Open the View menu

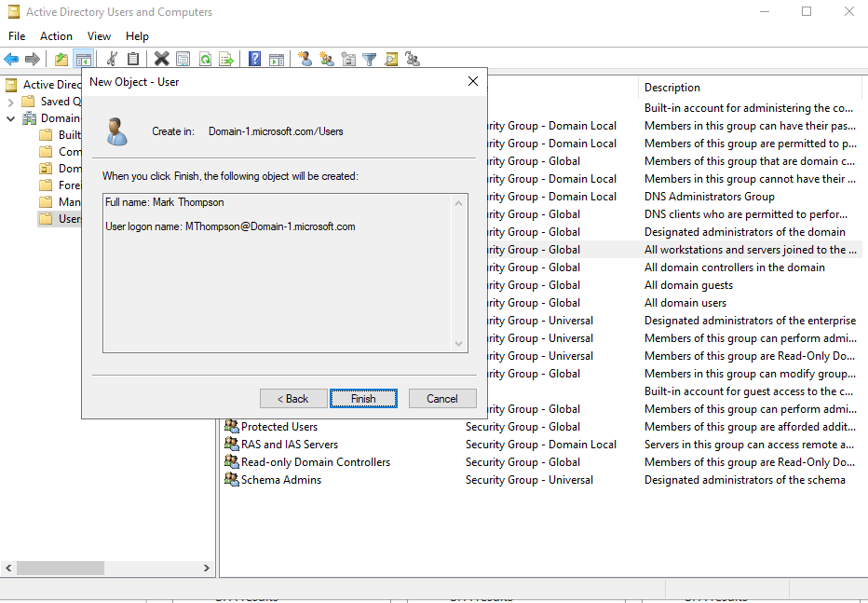tap(99, 35)
